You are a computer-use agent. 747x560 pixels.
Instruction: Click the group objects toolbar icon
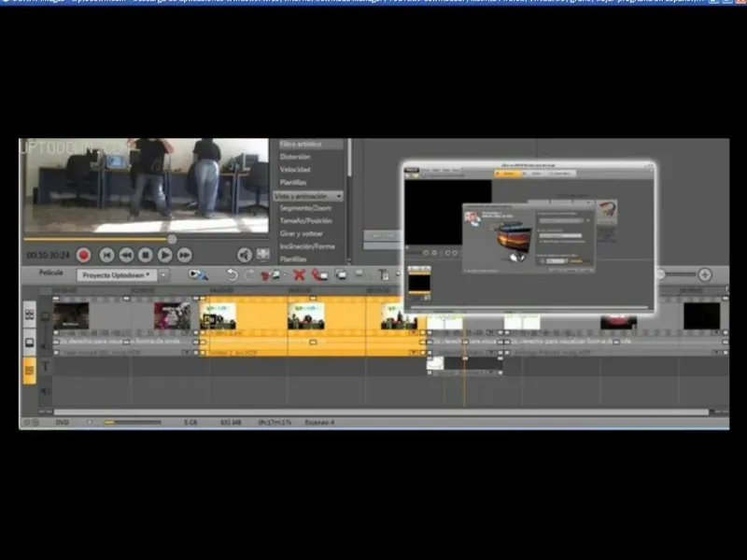(341, 274)
